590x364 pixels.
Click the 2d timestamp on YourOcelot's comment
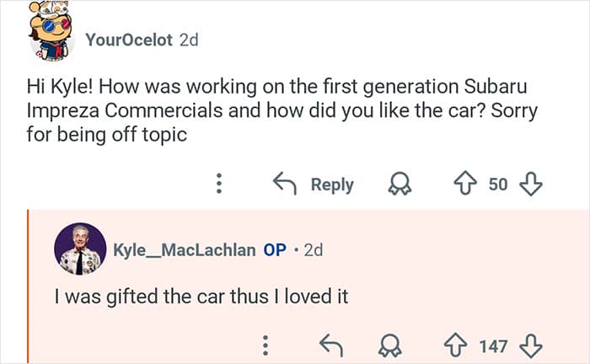[x=189, y=40]
